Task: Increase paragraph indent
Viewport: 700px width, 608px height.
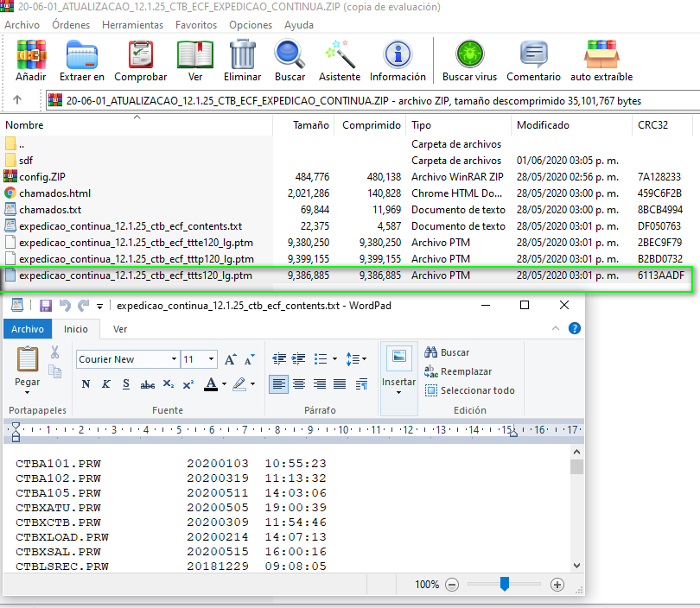Action: click(299, 358)
